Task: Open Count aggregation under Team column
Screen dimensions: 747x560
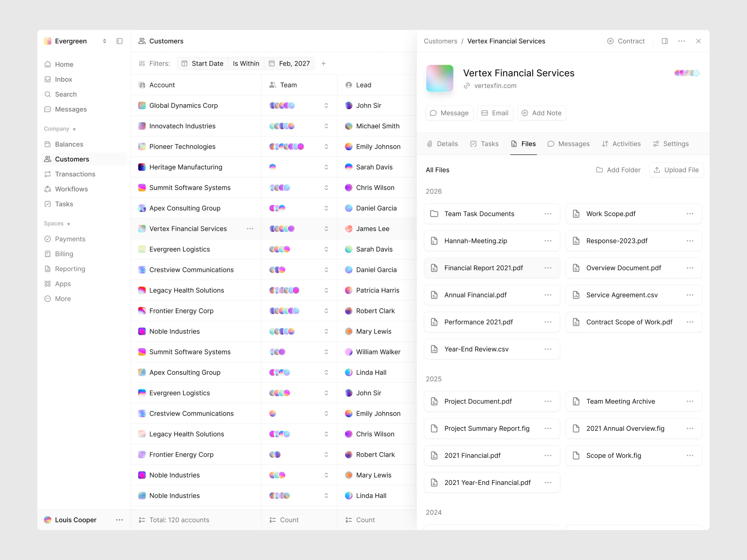Action: (x=284, y=520)
